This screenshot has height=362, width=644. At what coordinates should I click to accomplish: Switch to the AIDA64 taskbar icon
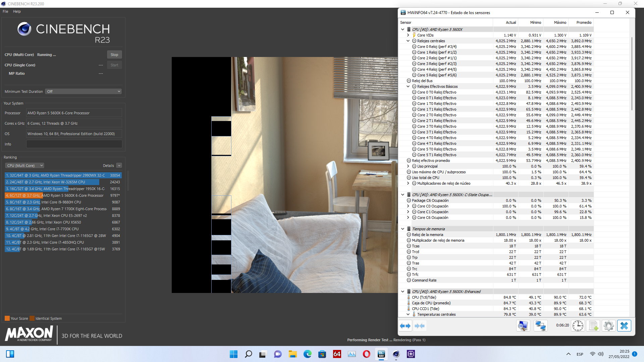click(x=337, y=354)
